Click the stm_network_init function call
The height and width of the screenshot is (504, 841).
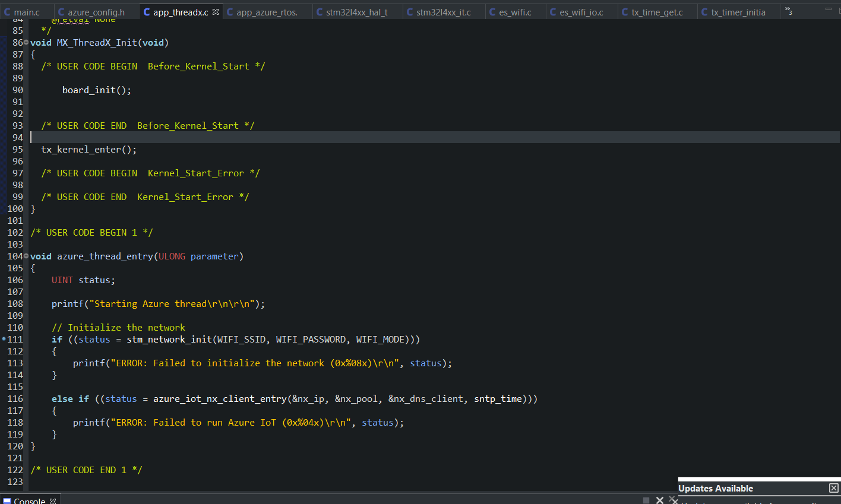coord(169,340)
